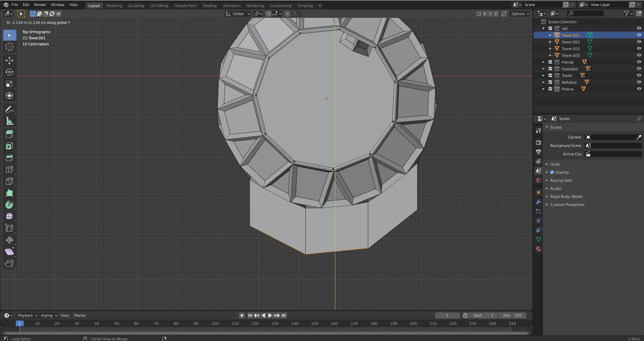The image size is (644, 341).
Task: Click the End frame field
Action: [512, 315]
